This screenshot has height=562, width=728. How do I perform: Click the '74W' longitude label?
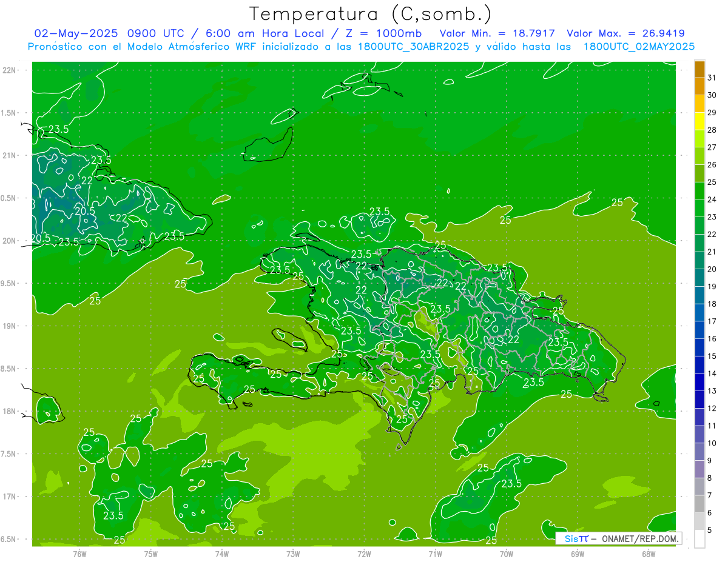(x=222, y=554)
